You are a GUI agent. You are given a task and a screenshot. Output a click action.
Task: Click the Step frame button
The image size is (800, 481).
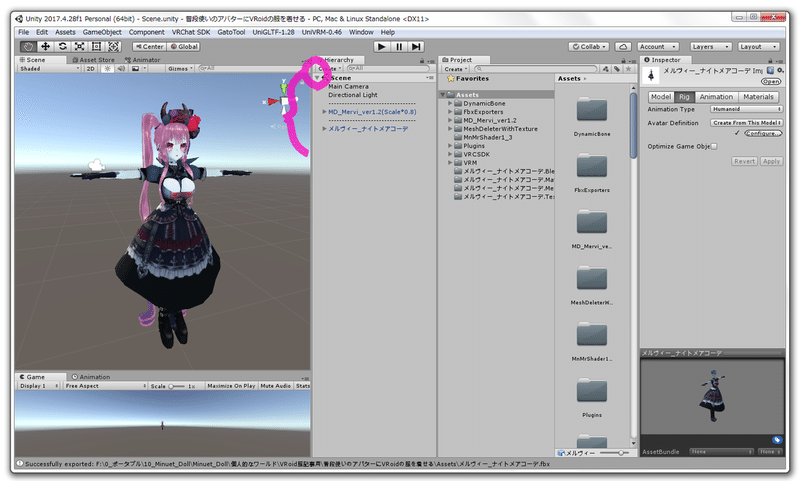click(x=416, y=46)
